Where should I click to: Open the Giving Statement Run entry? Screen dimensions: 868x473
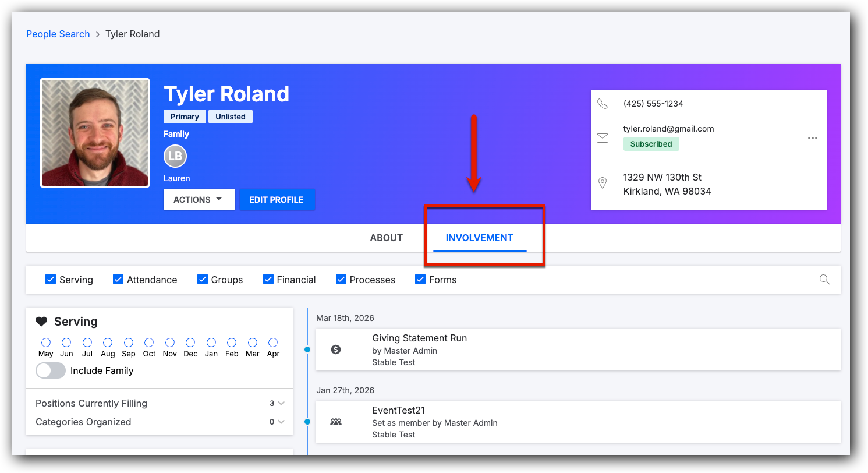pyautogui.click(x=578, y=350)
